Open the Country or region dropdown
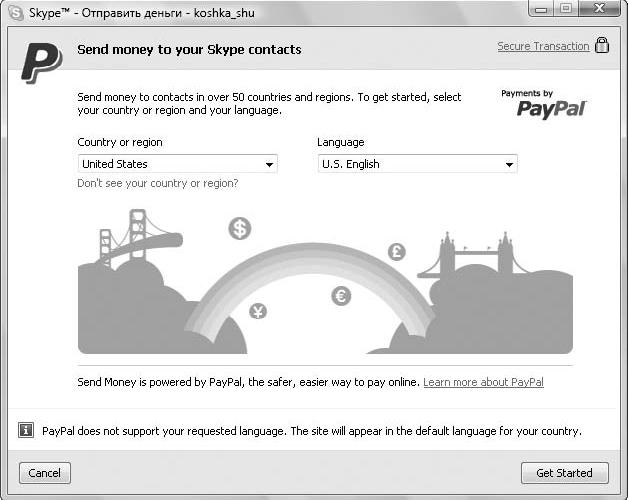 pyautogui.click(x=177, y=164)
